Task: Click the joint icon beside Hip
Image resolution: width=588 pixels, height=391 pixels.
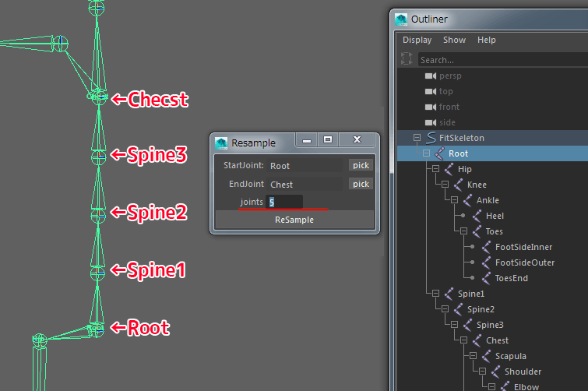Action: tap(448, 169)
